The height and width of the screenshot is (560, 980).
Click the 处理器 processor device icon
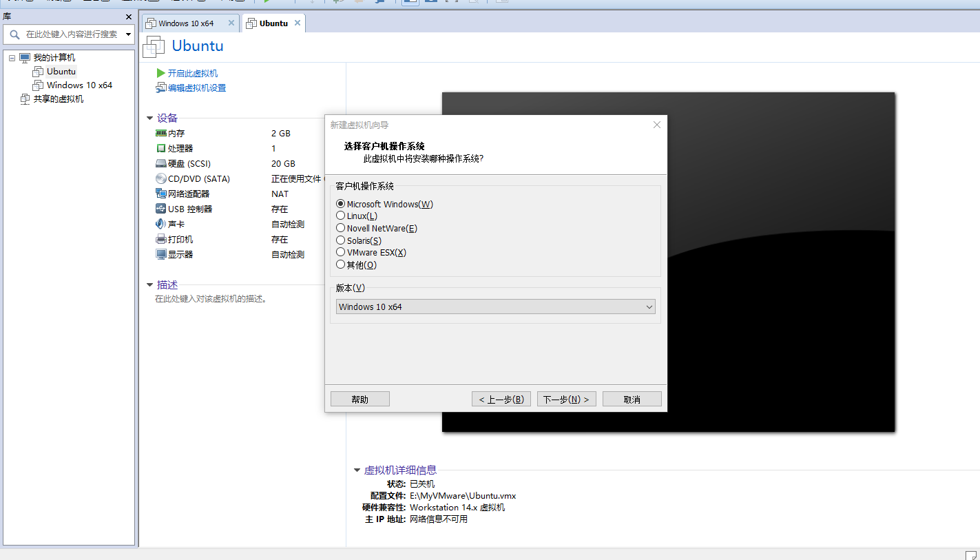click(161, 148)
